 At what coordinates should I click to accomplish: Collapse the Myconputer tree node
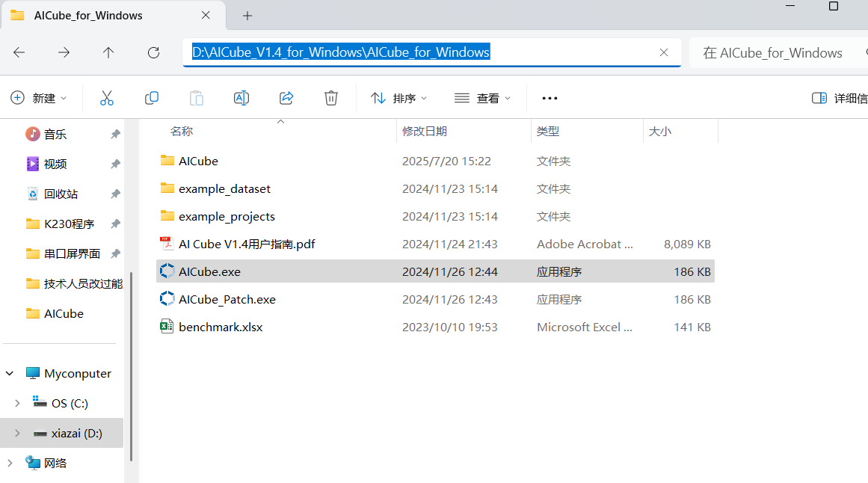pos(10,373)
